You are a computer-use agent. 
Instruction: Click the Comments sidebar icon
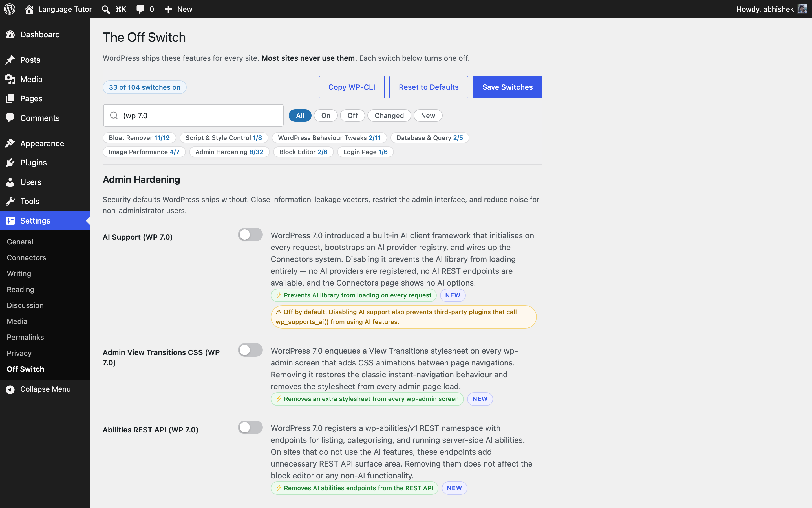pos(10,118)
